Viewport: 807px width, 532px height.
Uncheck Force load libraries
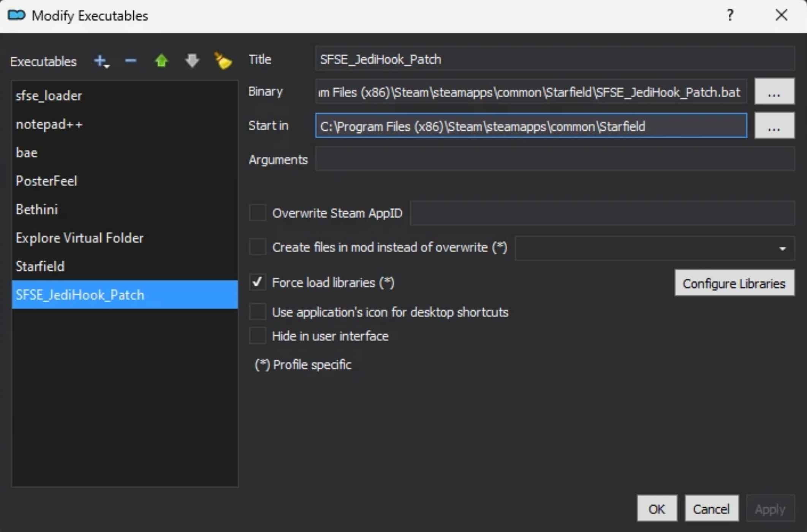point(258,283)
